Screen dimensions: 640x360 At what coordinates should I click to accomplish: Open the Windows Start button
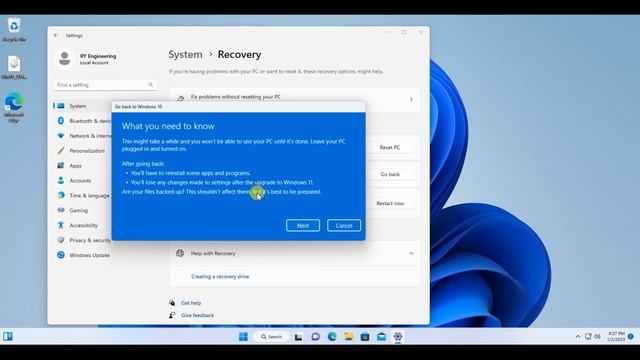pos(243,337)
